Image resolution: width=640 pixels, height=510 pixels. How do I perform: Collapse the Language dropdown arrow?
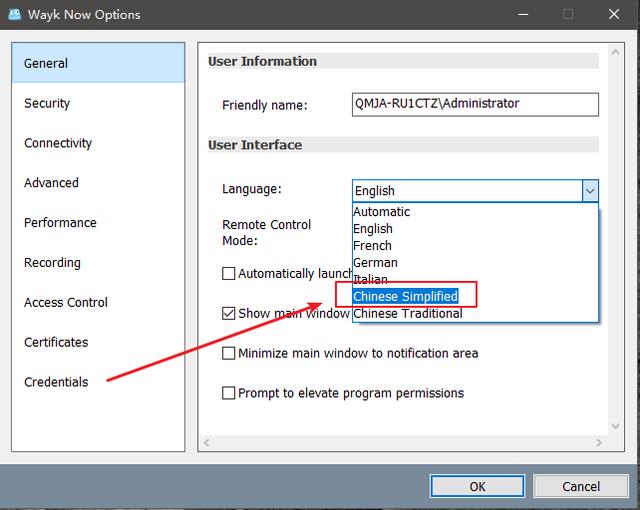coord(590,191)
